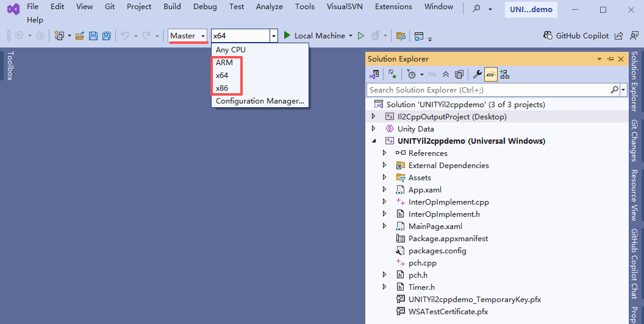Viewport: 644px width, 324px height.
Task: Choose ARM from the platform list
Action: [x=224, y=63]
